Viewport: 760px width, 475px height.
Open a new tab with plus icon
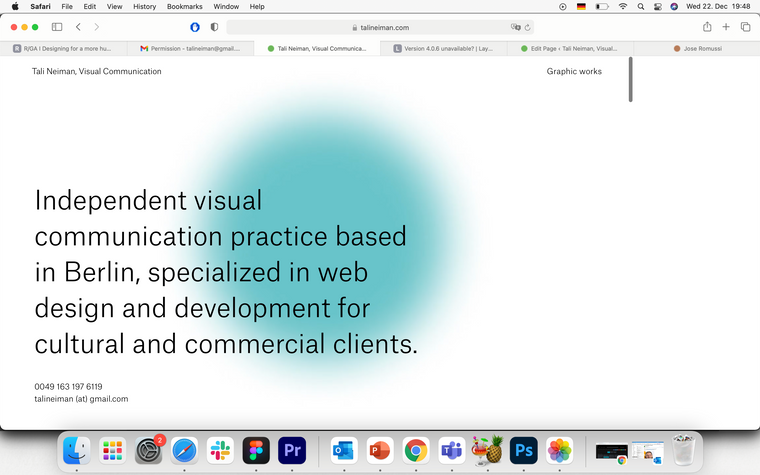[726, 27]
